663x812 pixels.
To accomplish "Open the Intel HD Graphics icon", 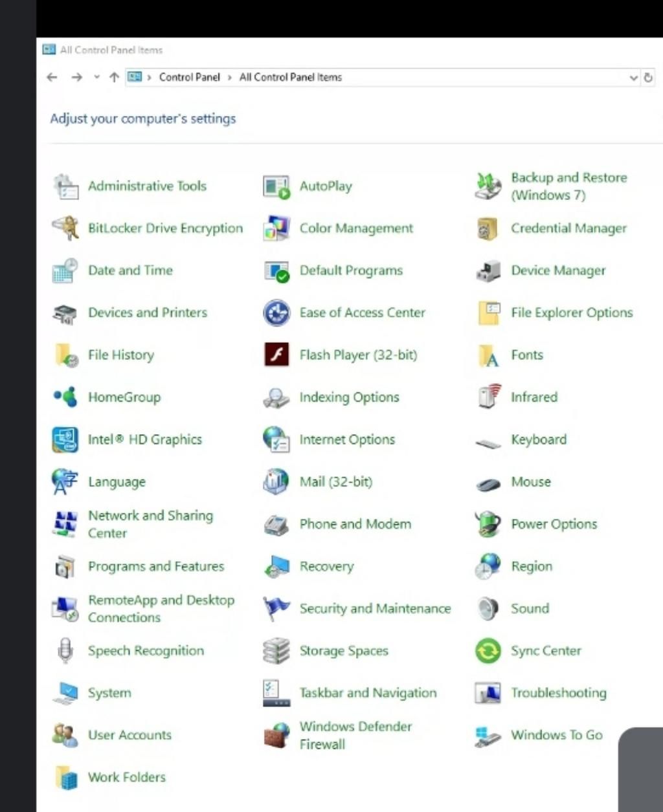I will coord(65,440).
